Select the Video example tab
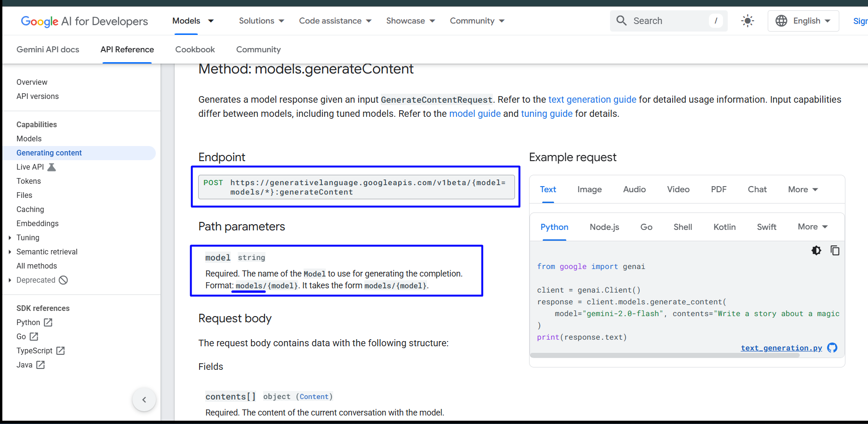 tap(678, 189)
